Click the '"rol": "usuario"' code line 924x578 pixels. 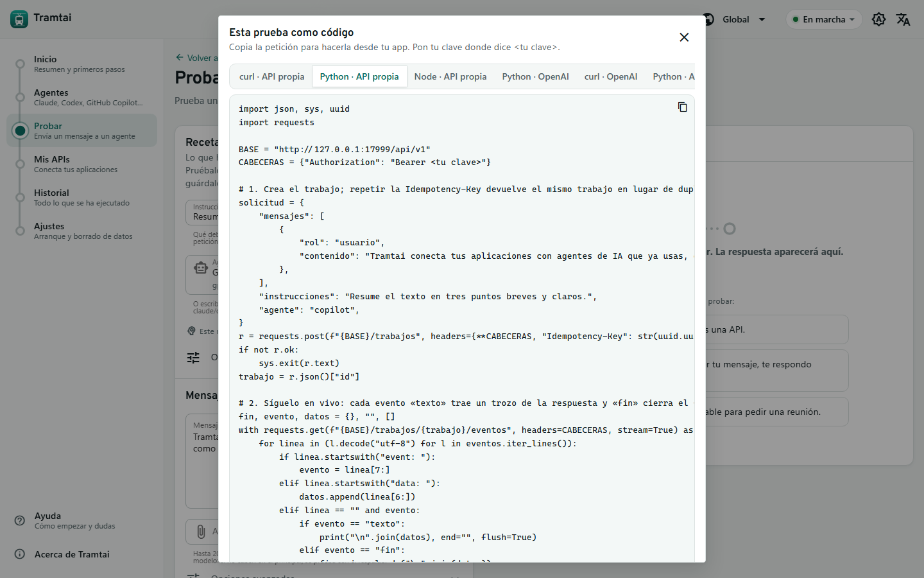point(342,243)
